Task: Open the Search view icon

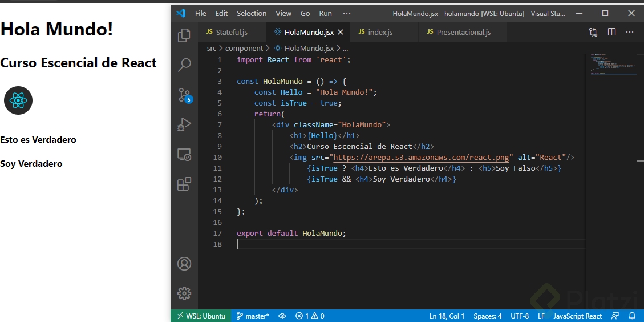Action: 184,65
